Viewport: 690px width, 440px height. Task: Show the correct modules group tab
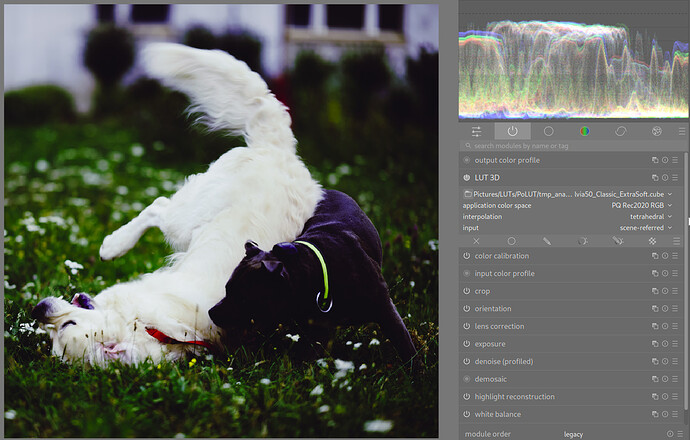[620, 131]
